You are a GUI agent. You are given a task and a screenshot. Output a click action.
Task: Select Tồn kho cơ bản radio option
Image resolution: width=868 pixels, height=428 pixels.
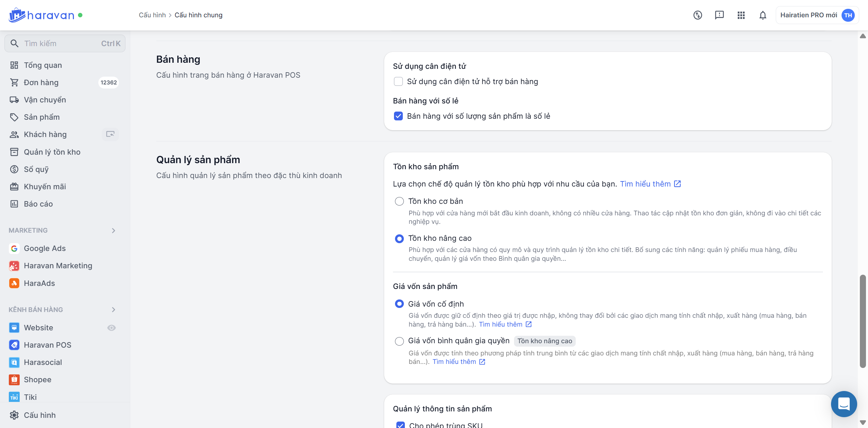[399, 201]
